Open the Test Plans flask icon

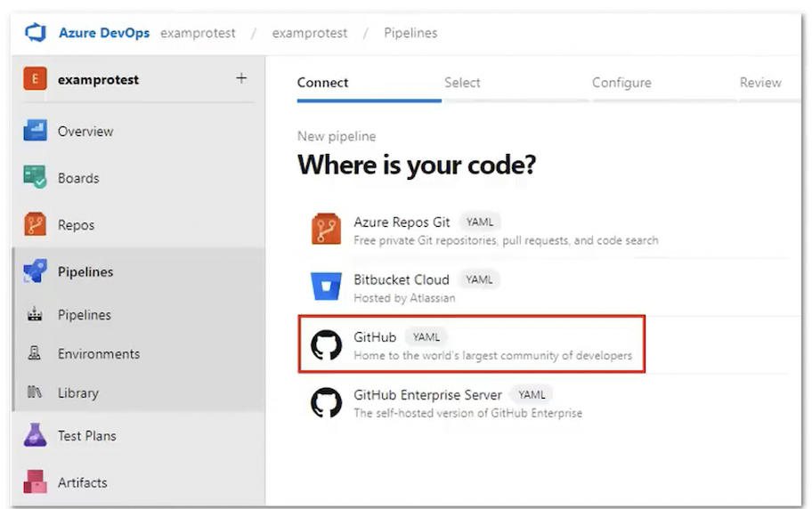click(35, 435)
